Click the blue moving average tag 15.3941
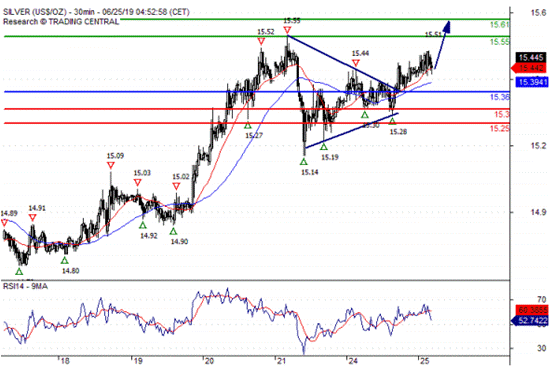554x369 pixels. [x=532, y=82]
